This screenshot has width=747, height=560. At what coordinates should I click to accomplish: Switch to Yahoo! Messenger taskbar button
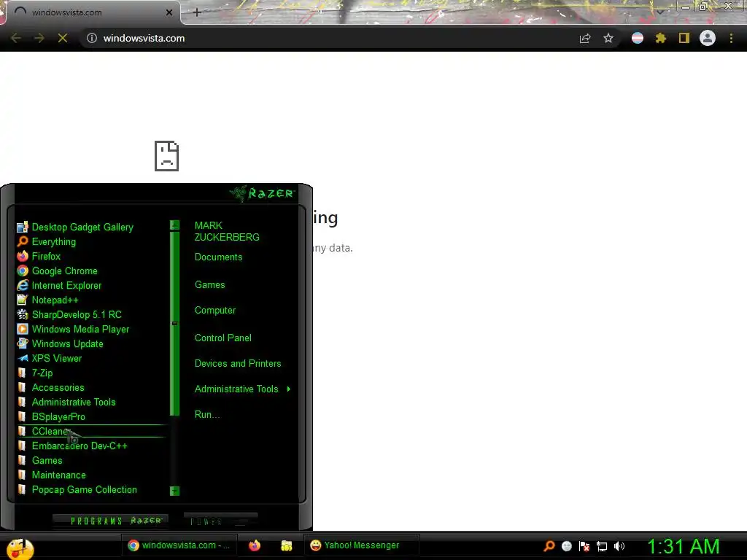[362, 545]
